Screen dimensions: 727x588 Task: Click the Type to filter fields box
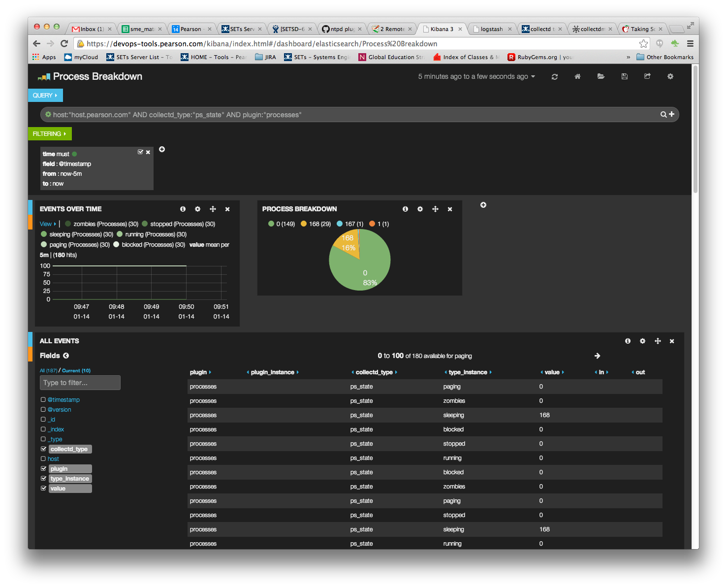click(x=80, y=383)
